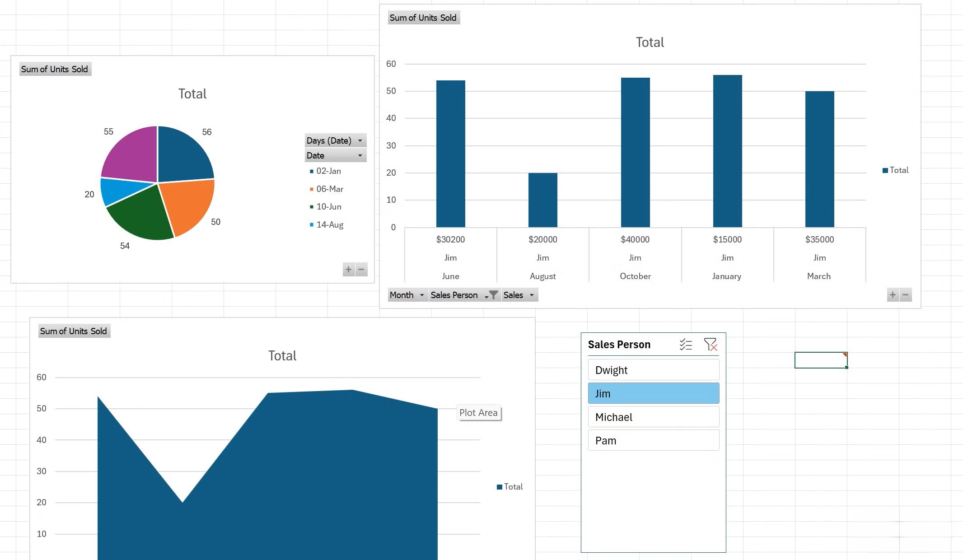Open the Days (Date) dropdown
Viewport: 963px width, 560px height.
pos(360,140)
